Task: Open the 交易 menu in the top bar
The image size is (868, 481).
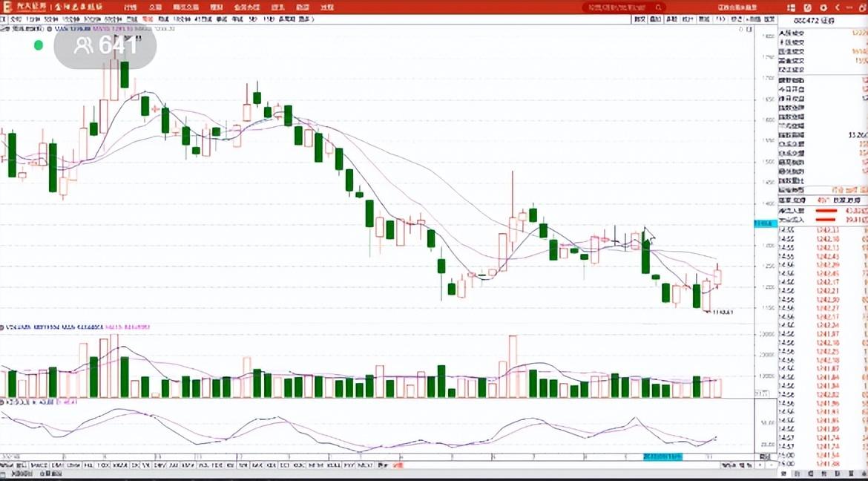Action: tap(156, 7)
